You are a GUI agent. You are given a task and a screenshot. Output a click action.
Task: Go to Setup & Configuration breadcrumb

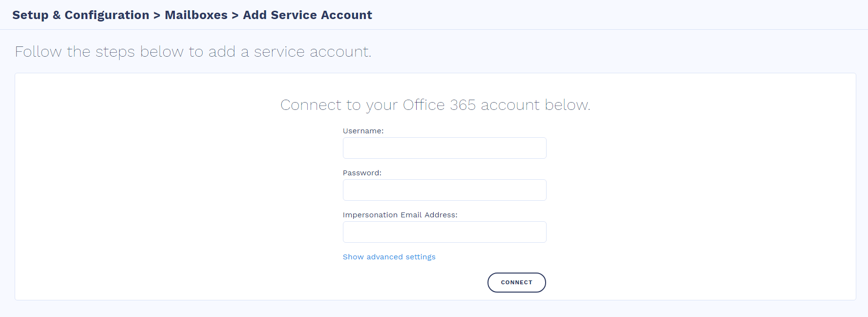[81, 15]
